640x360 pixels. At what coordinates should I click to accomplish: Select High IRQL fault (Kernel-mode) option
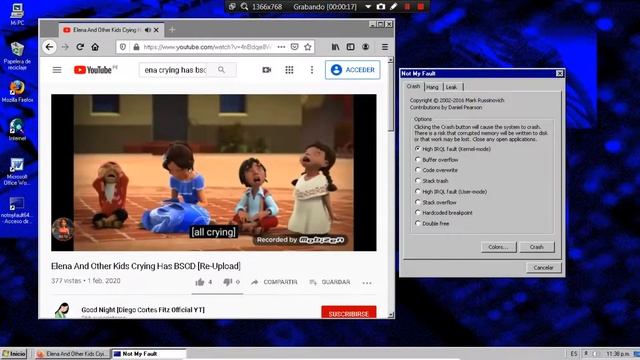(x=453, y=149)
